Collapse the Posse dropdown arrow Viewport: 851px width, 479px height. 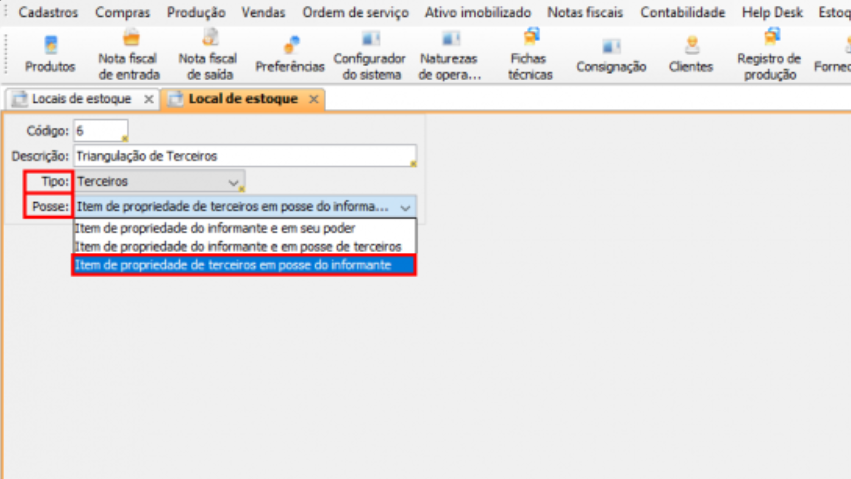coord(405,207)
